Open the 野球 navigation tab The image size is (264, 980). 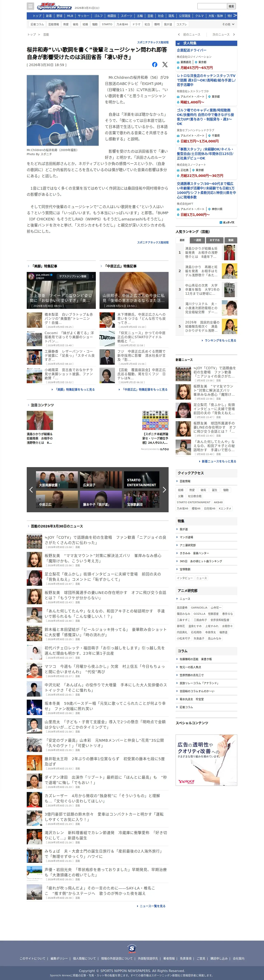[59, 16]
